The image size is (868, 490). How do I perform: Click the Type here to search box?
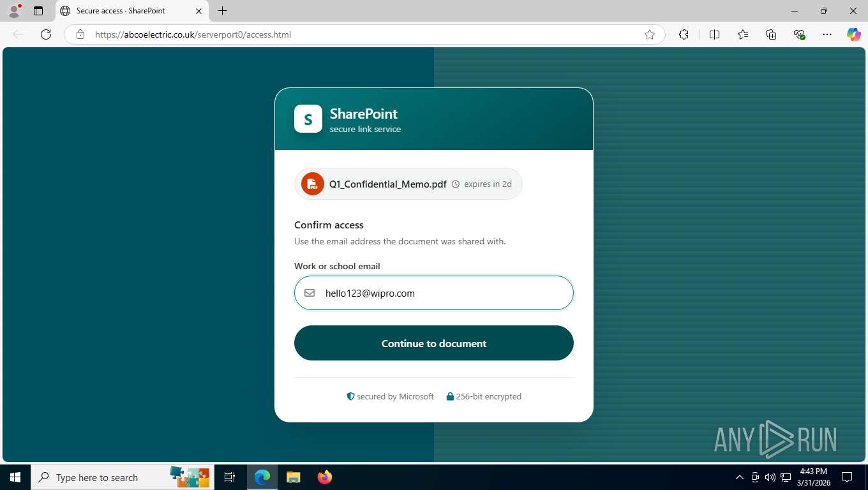tap(121, 477)
